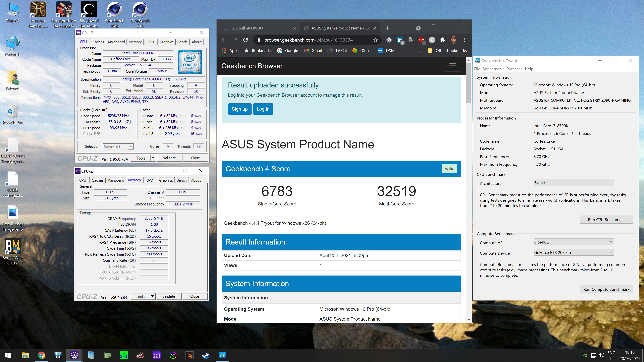Launch Shadow of the Tomb Raider shortcut

coord(89,14)
